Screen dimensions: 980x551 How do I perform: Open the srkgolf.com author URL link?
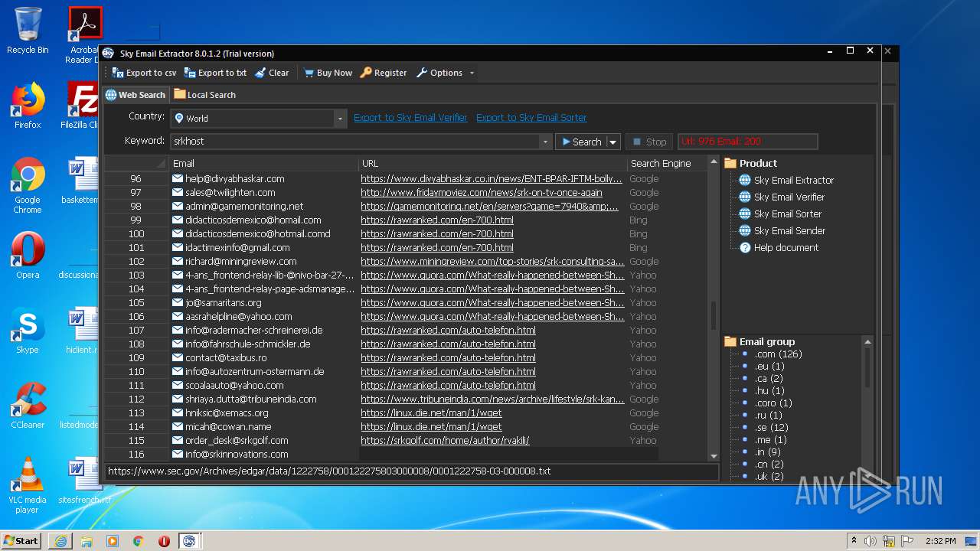[x=445, y=441]
